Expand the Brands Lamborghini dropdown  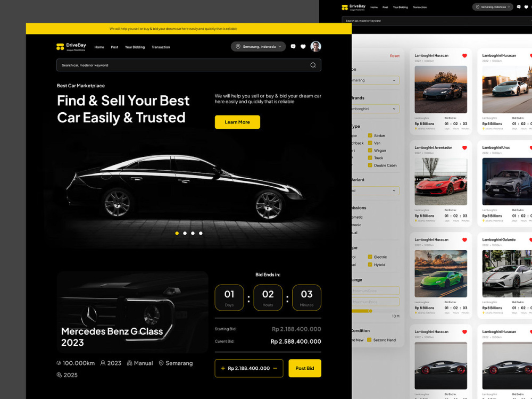(376, 109)
